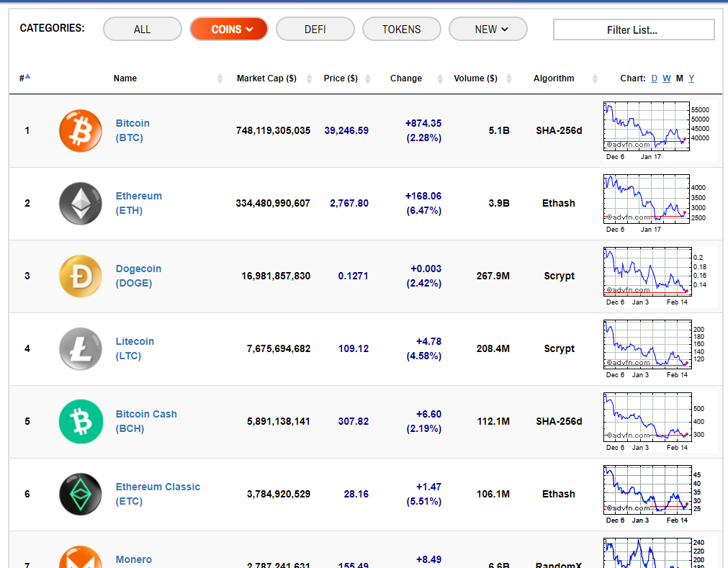Click the Ethash algorithm in Ethereum row
This screenshot has width=728, height=568.
(x=559, y=203)
